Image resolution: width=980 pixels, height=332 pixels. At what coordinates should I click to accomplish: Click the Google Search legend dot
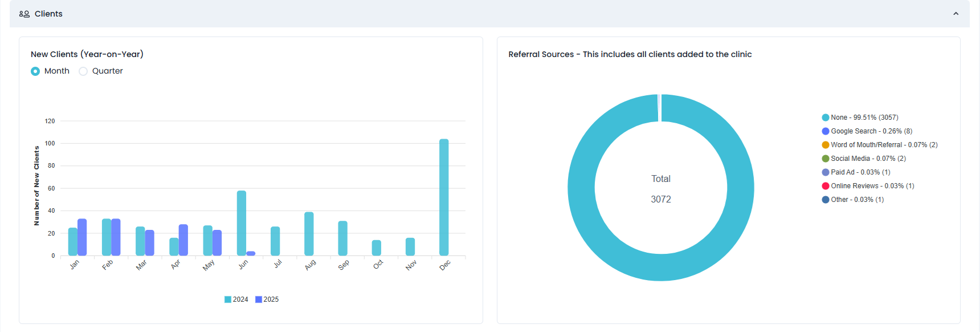pos(825,131)
